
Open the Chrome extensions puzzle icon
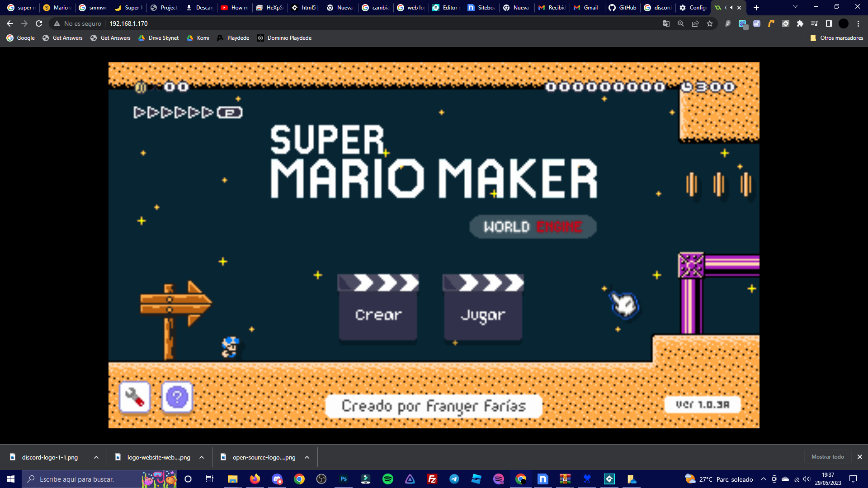pyautogui.click(x=800, y=23)
